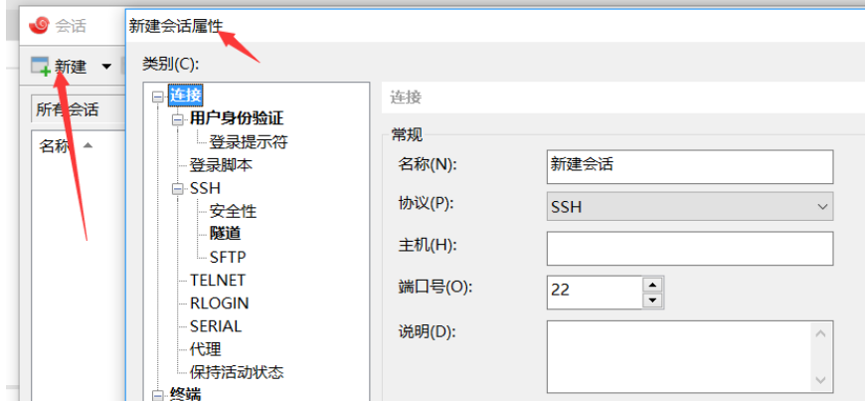The width and height of the screenshot is (868, 401).
Task: Click the 说明 scrollbar down arrow
Action: tap(821, 380)
